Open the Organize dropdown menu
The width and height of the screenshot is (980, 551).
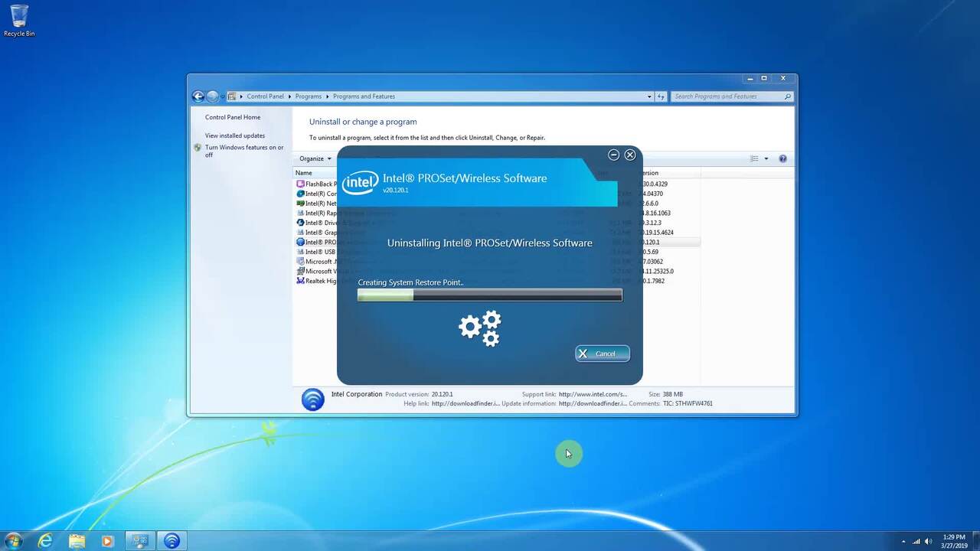[x=315, y=158]
